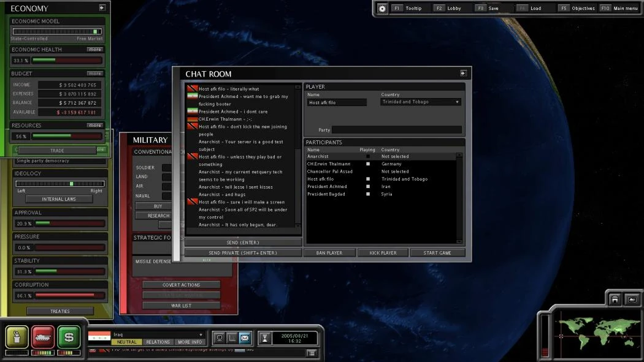Viewport: 644px width, 362px height.
Task: Open the More Info tab for Iraq
Action: tap(190, 342)
